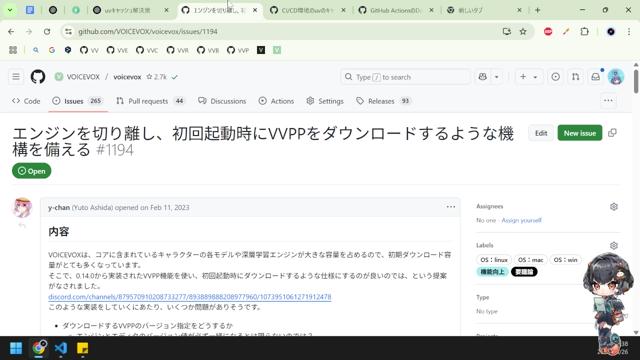The height and width of the screenshot is (360, 640).
Task: Click the page vertical scrollbar
Action: pyautogui.click(x=636, y=82)
